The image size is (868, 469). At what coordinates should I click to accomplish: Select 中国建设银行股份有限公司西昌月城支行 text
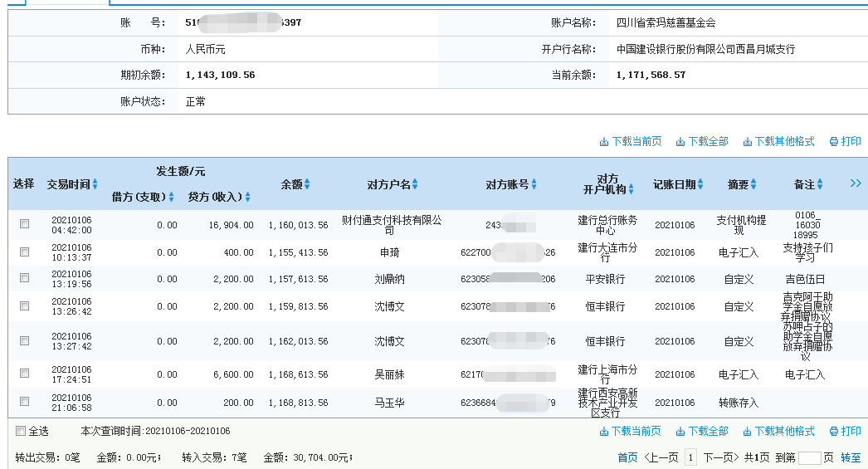[706, 49]
